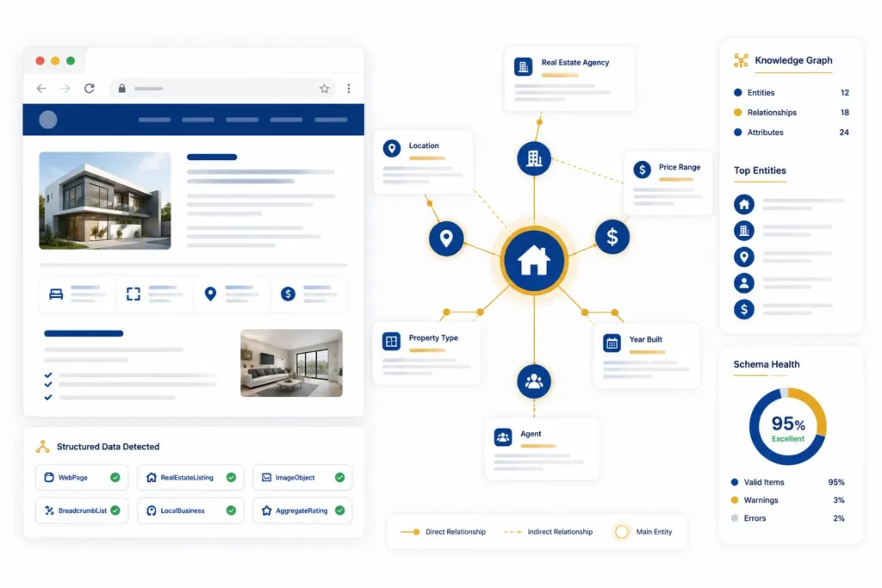Open the Location card
The width and height of the screenshot is (882, 588).
(x=423, y=162)
